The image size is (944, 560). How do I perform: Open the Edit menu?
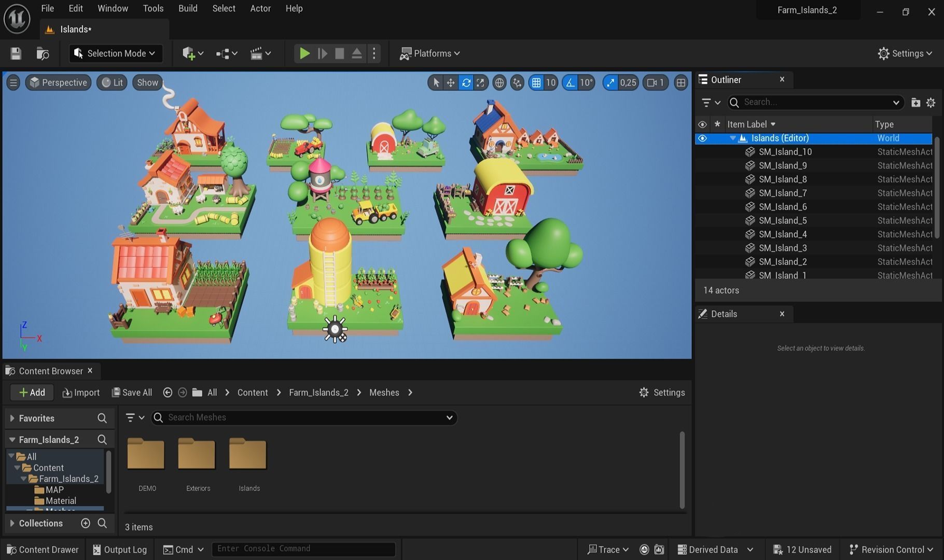(x=76, y=8)
